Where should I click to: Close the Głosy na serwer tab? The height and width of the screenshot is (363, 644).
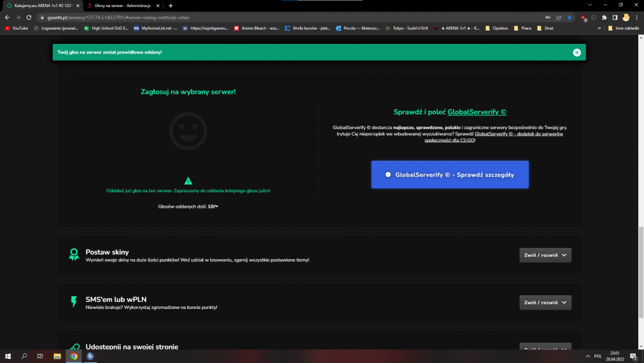click(x=158, y=6)
